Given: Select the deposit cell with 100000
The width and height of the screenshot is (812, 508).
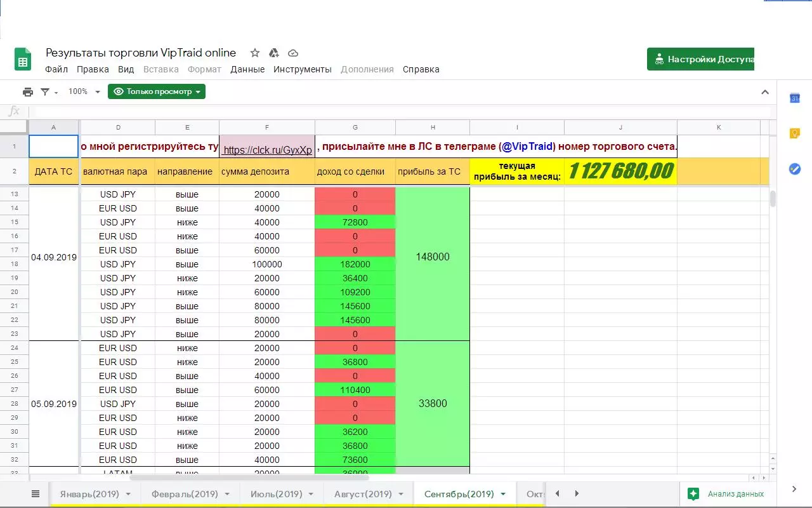Looking at the screenshot, I should 267,264.
